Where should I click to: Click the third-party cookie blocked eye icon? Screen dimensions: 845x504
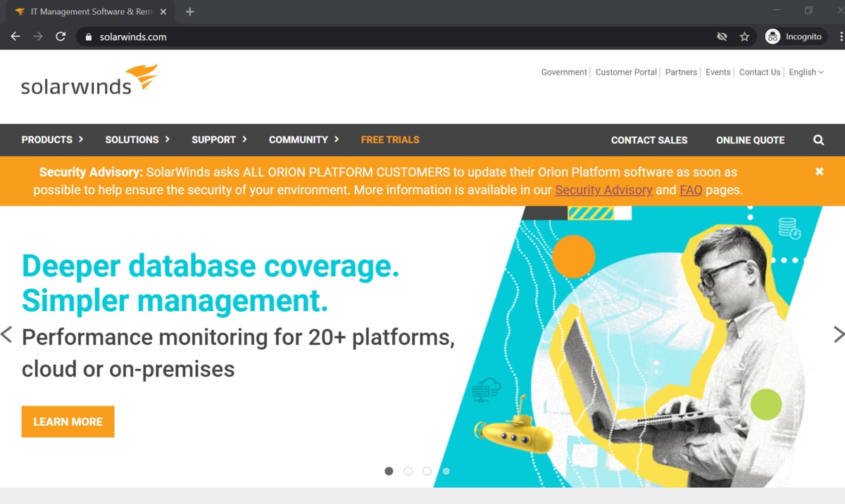click(722, 37)
